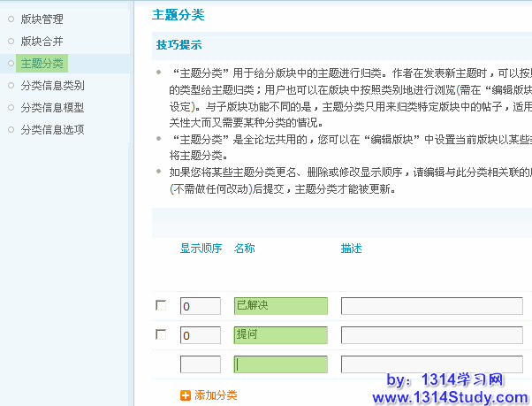Select the highlighted 主题分类 sidebar item
Image resolution: width=532 pixels, height=406 pixels.
click(42, 63)
